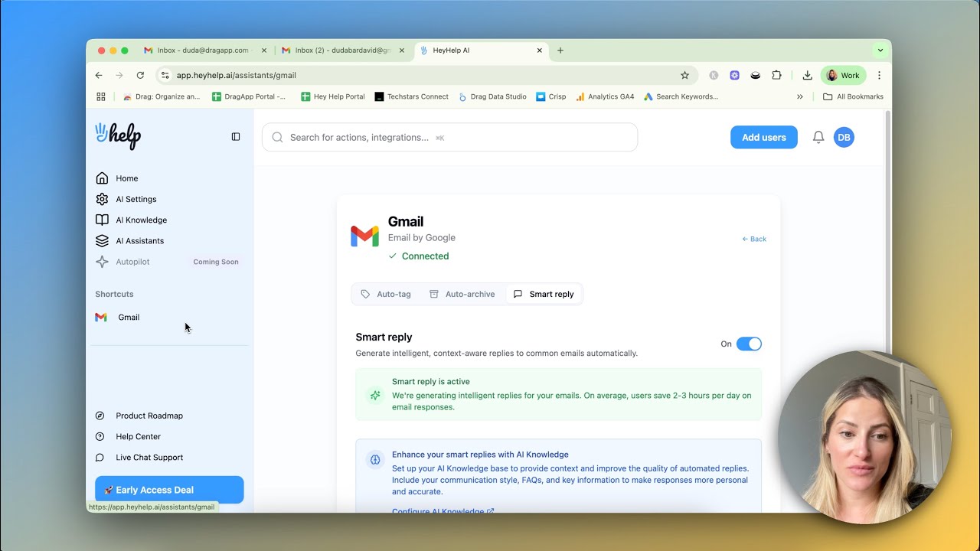This screenshot has height=551, width=980.
Task: Open the Work profile button
Action: [x=843, y=75]
